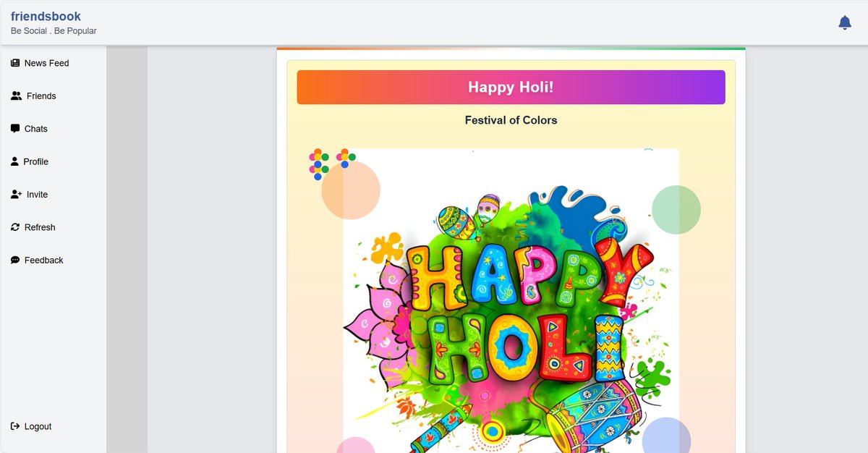This screenshot has width=868, height=453.
Task: Click the person icon beside Profile
Action: tap(14, 161)
